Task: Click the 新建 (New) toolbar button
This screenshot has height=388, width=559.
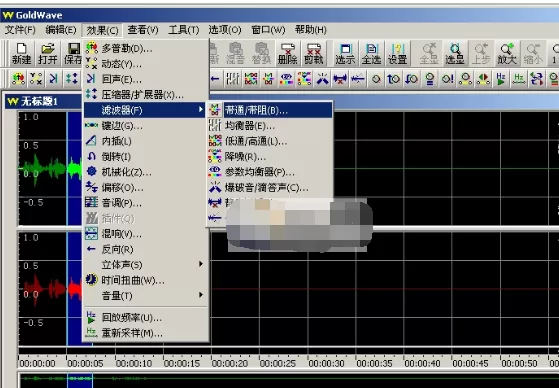Action: [21, 53]
